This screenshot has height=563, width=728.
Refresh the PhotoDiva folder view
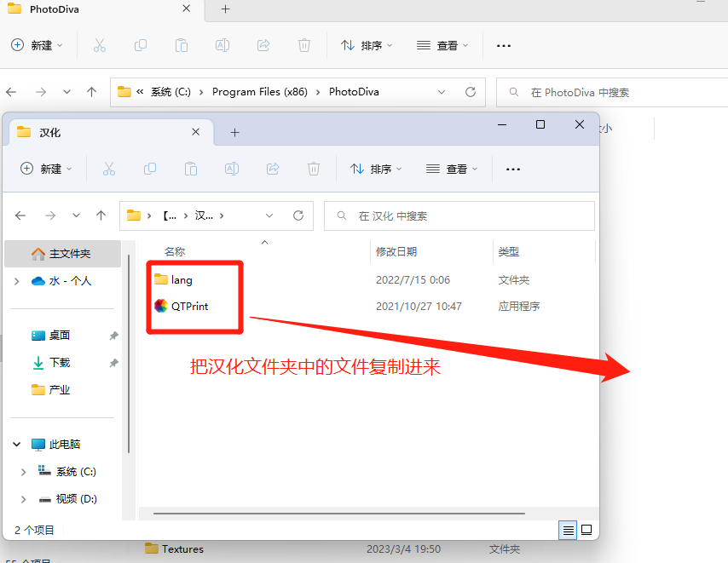(471, 92)
